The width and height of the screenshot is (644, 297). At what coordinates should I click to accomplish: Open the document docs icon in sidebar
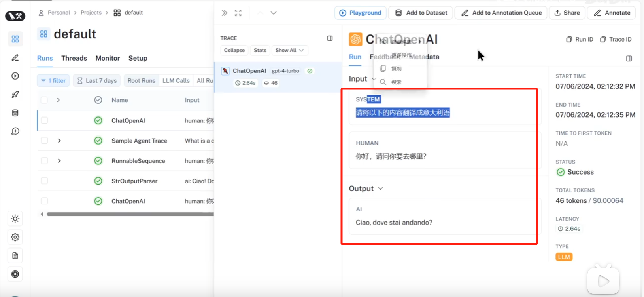click(15, 256)
